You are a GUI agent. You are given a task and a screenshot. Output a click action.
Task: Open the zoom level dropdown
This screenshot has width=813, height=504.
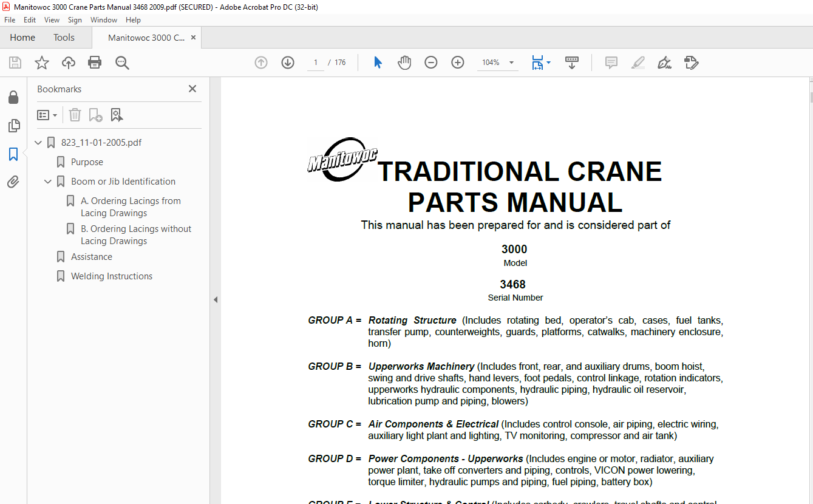[x=511, y=63]
